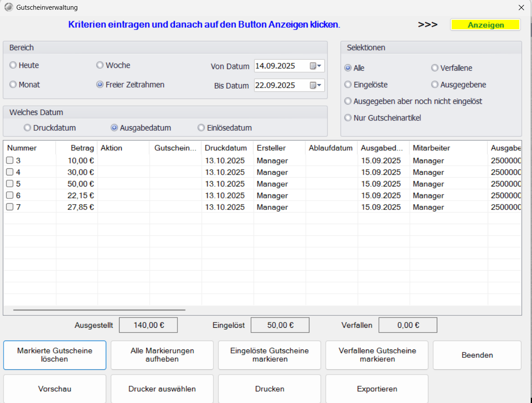The height and width of the screenshot is (403, 532).
Task: Click the Aktion column header
Action: (123, 148)
